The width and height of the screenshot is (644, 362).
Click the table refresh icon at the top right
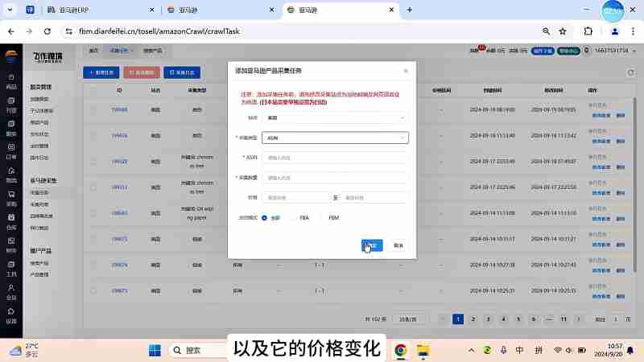pos(630,72)
